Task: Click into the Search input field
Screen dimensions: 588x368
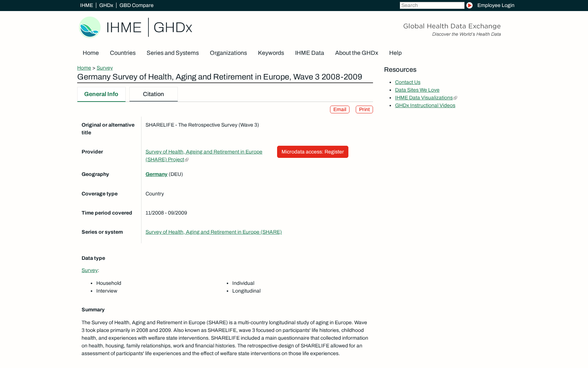Action: tap(432, 5)
